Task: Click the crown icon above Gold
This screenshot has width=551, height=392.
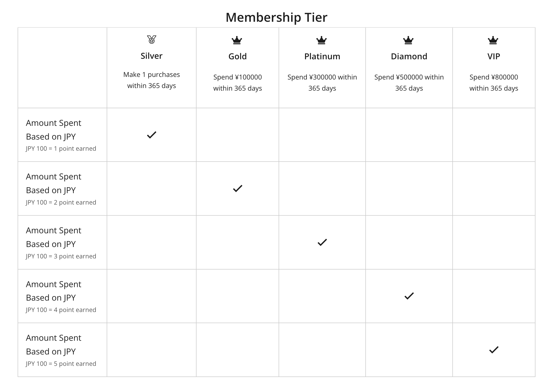Action: [x=237, y=40]
